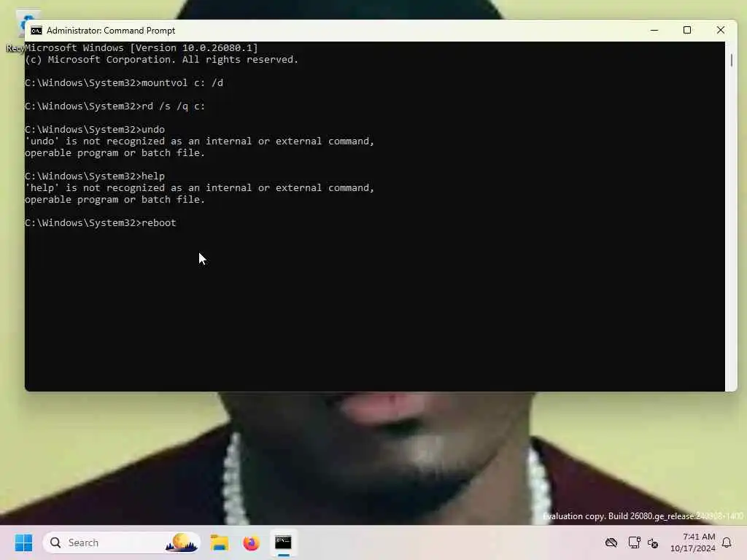Maximize the Command Prompt window
This screenshot has height=560, width=747.
(687, 31)
